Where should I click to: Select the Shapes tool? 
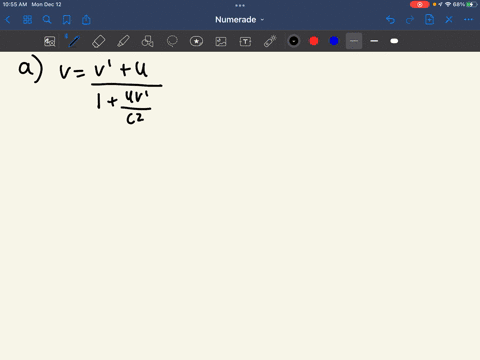point(147,41)
